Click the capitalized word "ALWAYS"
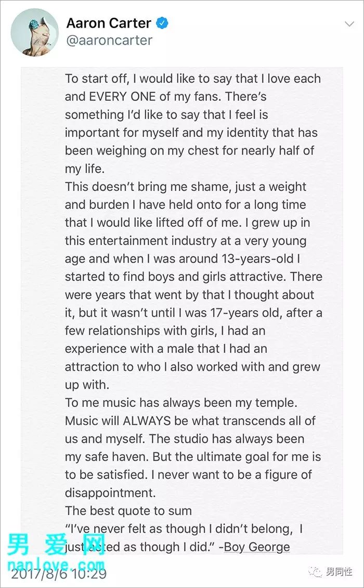 pyautogui.click(x=147, y=421)
